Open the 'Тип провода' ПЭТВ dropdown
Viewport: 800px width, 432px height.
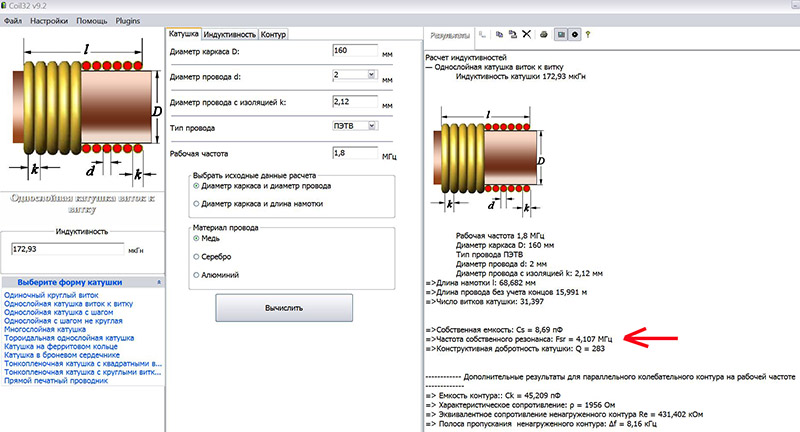372,125
